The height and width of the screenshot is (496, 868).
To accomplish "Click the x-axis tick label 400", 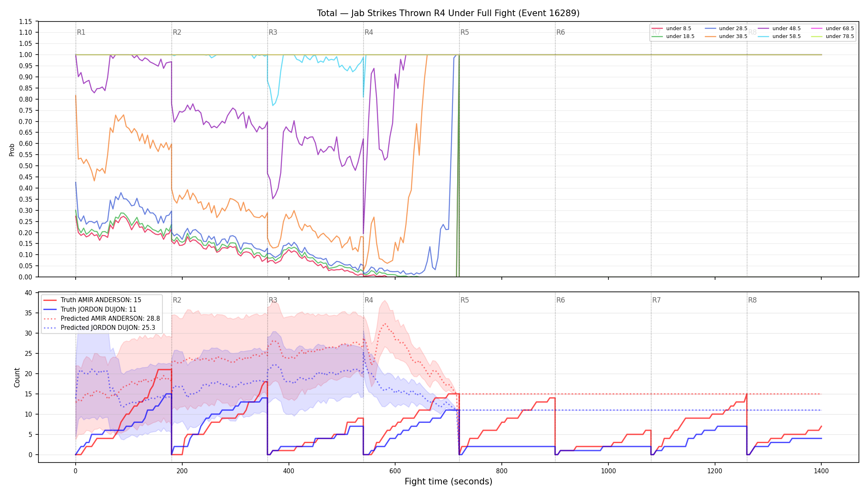I will tap(289, 471).
